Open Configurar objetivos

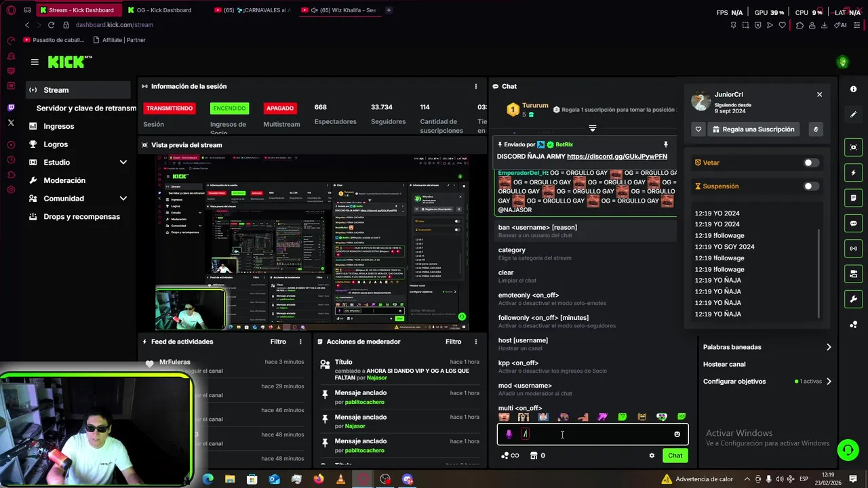click(x=766, y=382)
